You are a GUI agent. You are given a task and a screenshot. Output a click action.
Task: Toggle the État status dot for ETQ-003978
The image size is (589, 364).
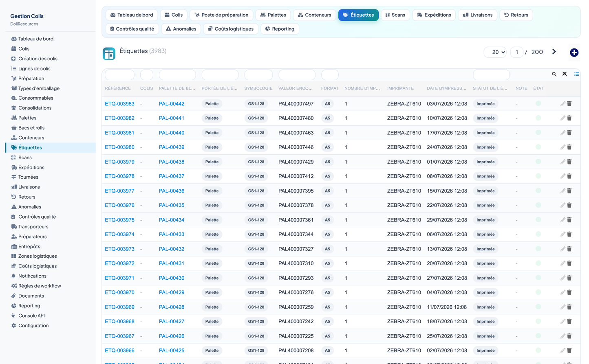538,176
